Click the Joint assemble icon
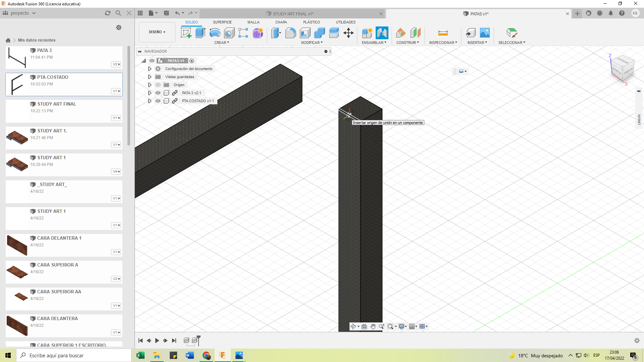The height and width of the screenshot is (362, 644). [x=382, y=33]
